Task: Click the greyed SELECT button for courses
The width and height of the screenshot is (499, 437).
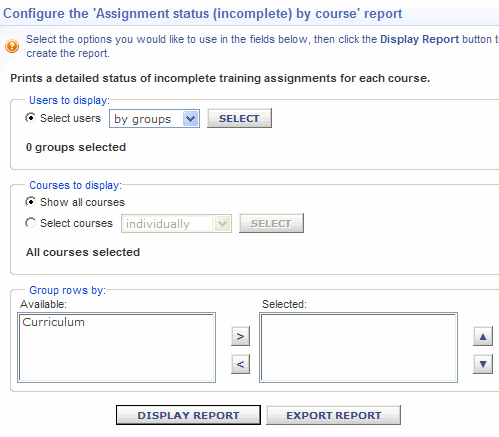Action: (x=271, y=223)
